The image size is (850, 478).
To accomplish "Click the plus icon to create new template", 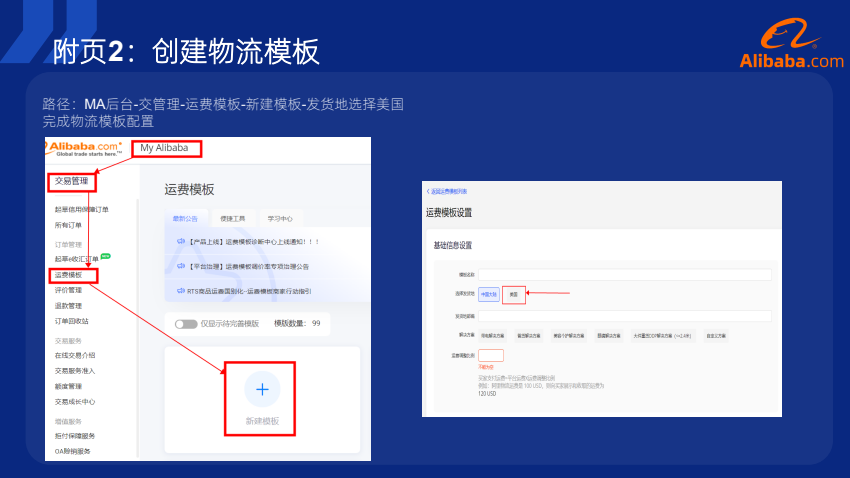I will click(262, 389).
